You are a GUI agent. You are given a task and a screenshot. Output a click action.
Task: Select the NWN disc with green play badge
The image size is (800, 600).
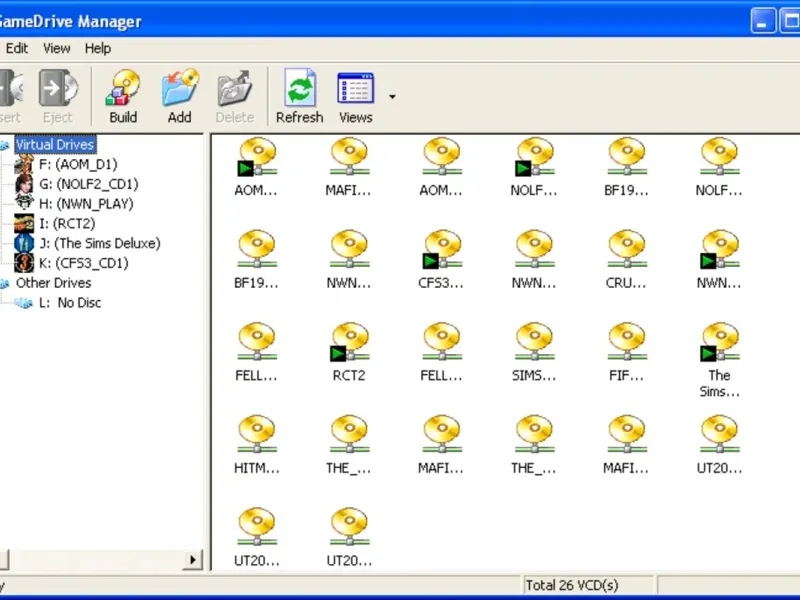pyautogui.click(x=719, y=260)
